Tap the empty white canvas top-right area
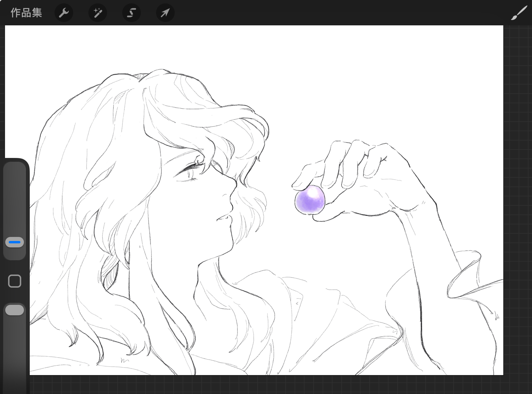 pyautogui.click(x=408, y=73)
